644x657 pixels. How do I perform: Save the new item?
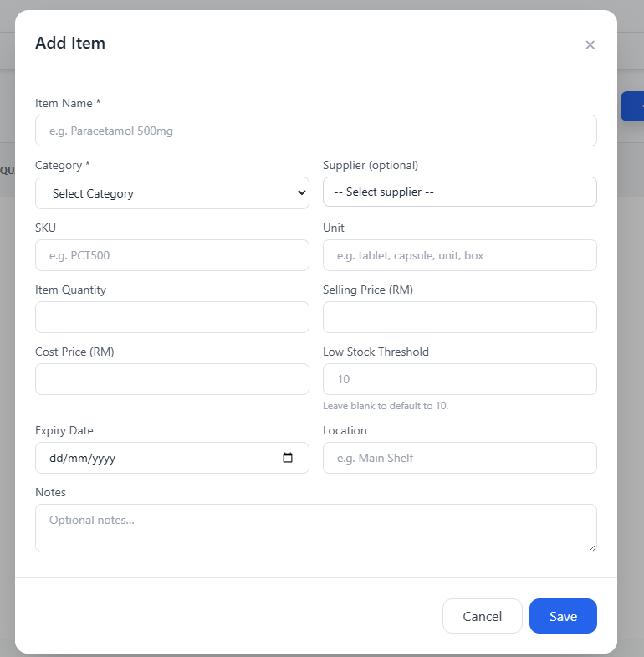(563, 616)
